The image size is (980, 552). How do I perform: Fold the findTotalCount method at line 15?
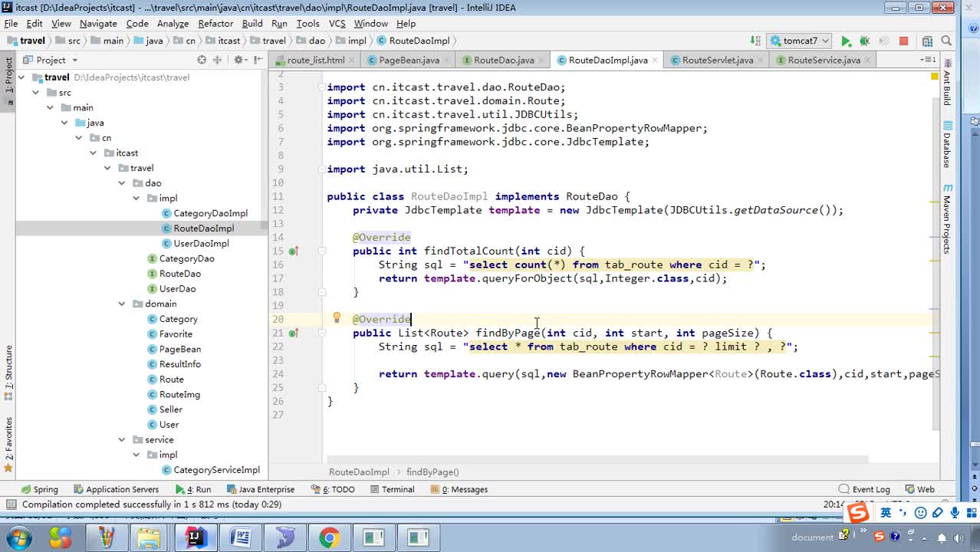click(x=322, y=251)
